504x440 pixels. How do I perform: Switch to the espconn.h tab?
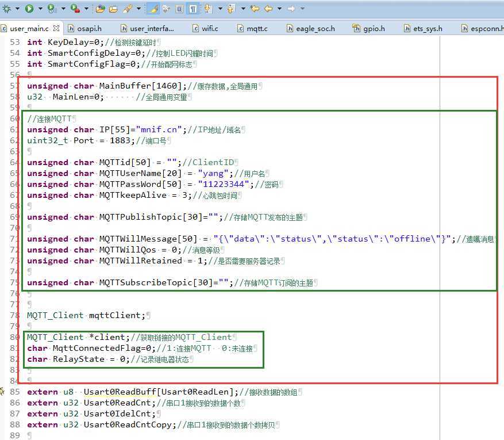pos(483,29)
